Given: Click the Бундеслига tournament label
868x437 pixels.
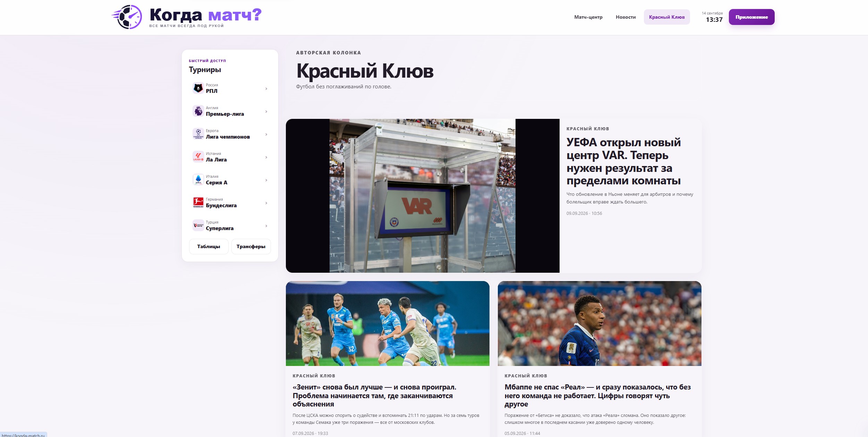Looking at the screenshot, I should pos(221,206).
